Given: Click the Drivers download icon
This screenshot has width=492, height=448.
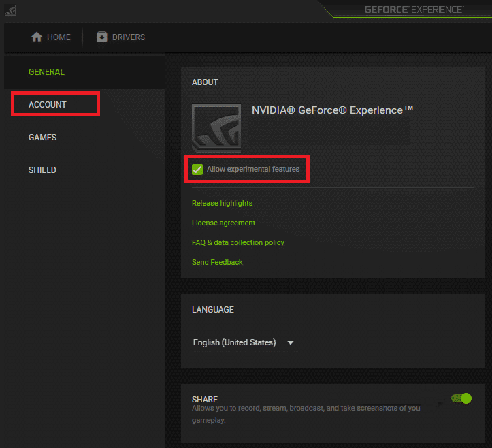Looking at the screenshot, I should (x=101, y=37).
